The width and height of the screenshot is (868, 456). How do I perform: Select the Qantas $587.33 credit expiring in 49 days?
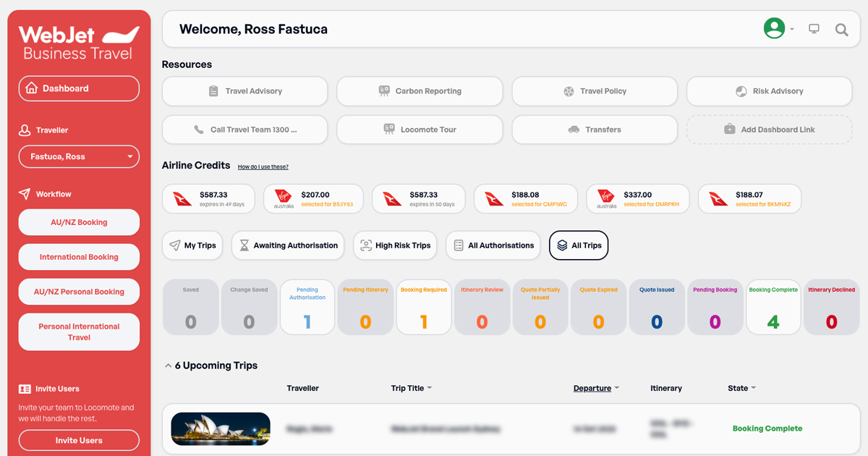pos(208,199)
